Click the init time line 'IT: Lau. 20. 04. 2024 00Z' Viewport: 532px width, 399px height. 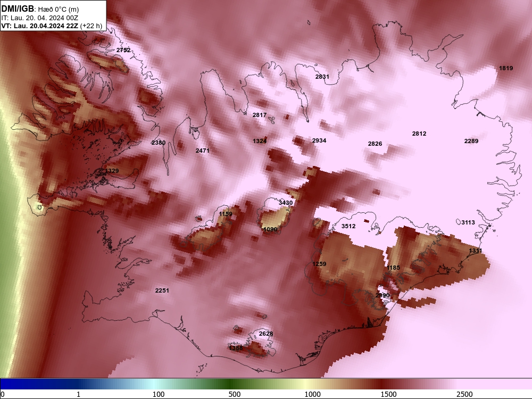[40, 18]
